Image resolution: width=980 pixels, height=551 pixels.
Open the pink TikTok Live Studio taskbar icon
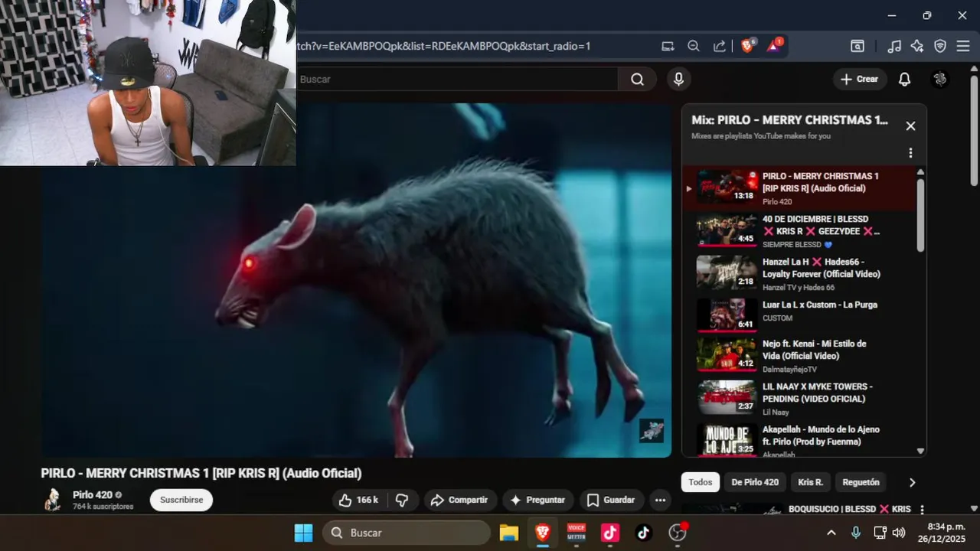pyautogui.click(x=609, y=533)
